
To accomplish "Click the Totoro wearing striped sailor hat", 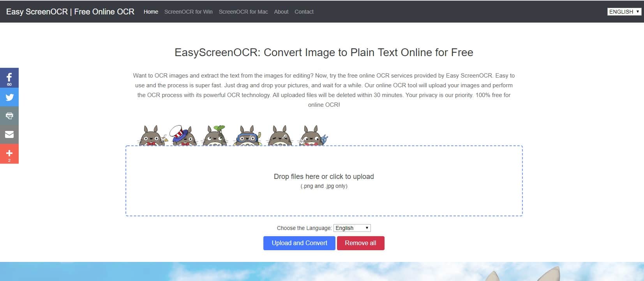I will [183, 136].
